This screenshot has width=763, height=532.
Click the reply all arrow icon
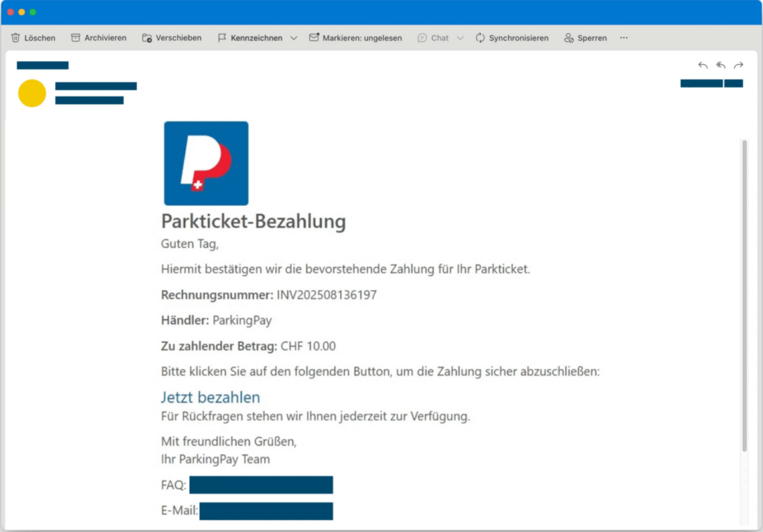720,65
